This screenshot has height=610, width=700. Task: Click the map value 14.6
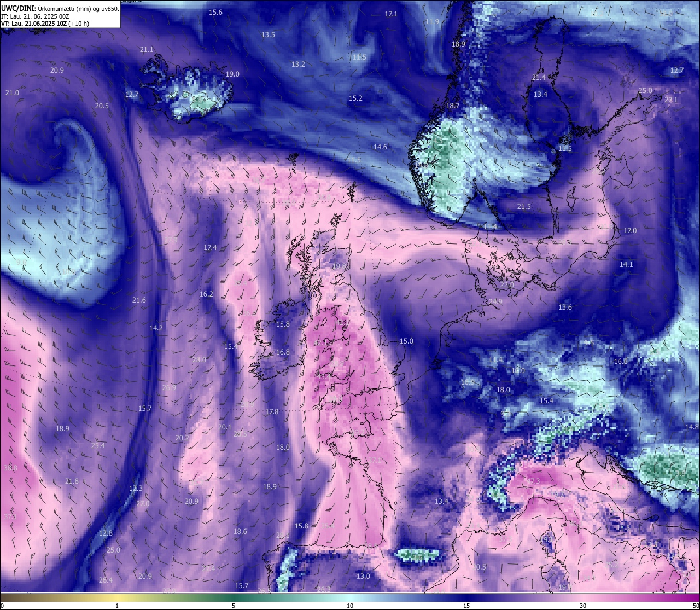[x=380, y=147]
